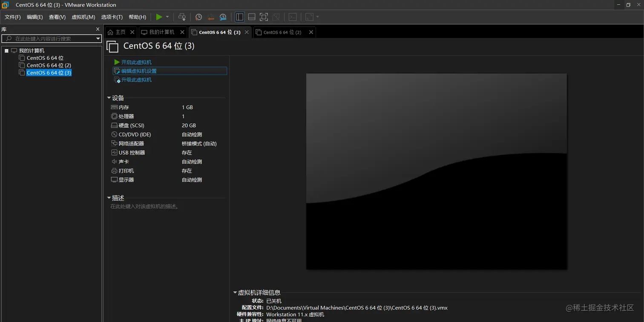This screenshot has height=322, width=644.
Task: Click the 已关机 status text
Action: click(x=274, y=301)
